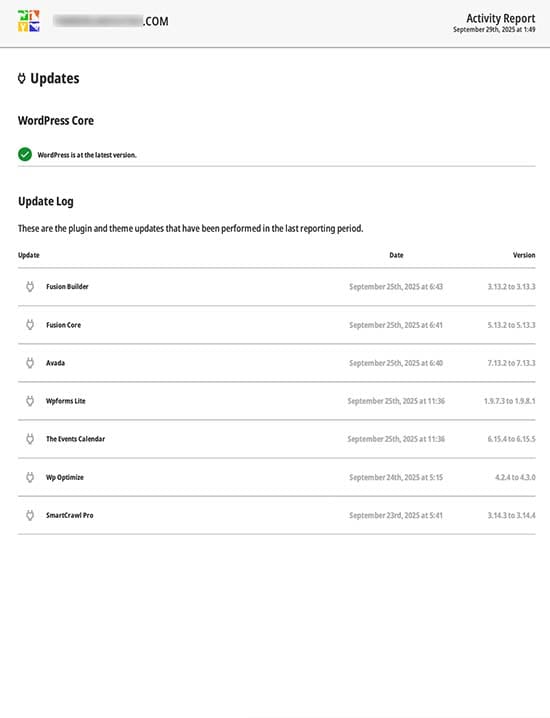
Task: Click the colorful site logo icon
Action: pyautogui.click(x=29, y=21)
